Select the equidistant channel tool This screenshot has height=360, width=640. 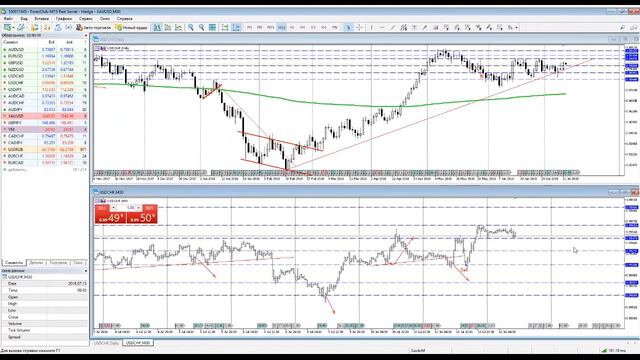click(403, 27)
